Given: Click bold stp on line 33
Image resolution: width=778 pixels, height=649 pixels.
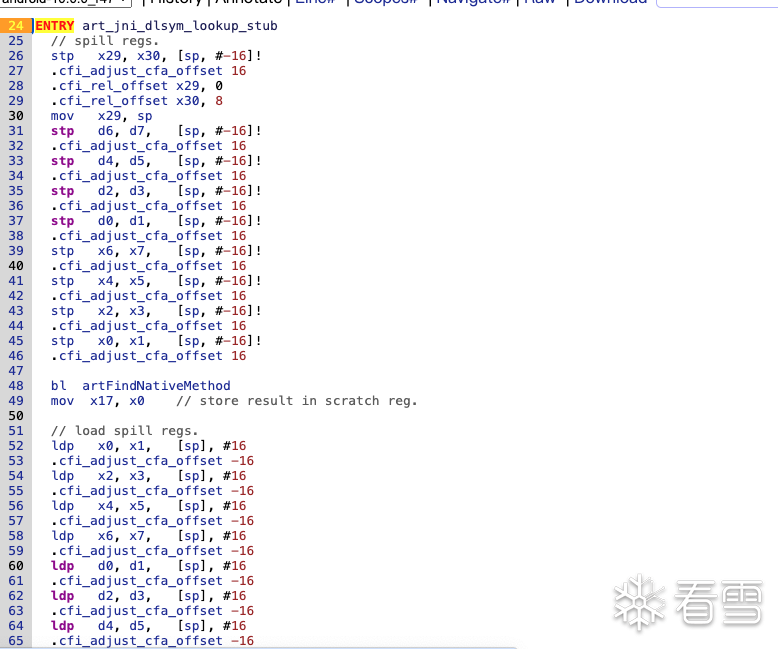Looking at the screenshot, I should pyautogui.click(x=63, y=161).
